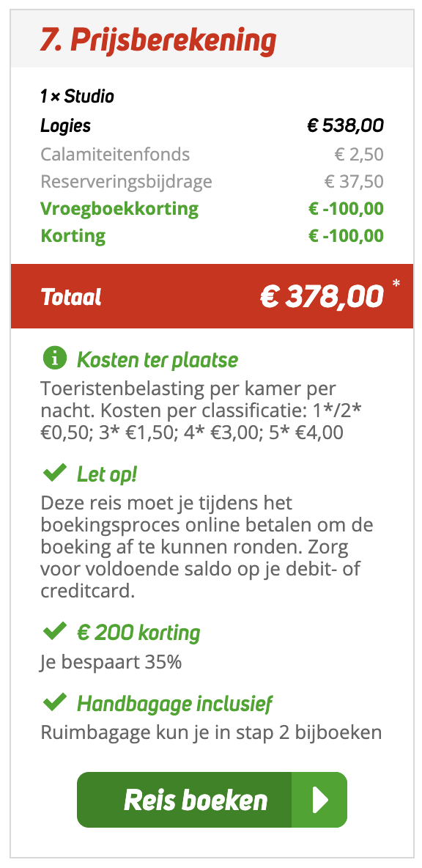The width and height of the screenshot is (422, 868).
Task: Click the Handbagage inclusief heading
Action: (x=175, y=704)
